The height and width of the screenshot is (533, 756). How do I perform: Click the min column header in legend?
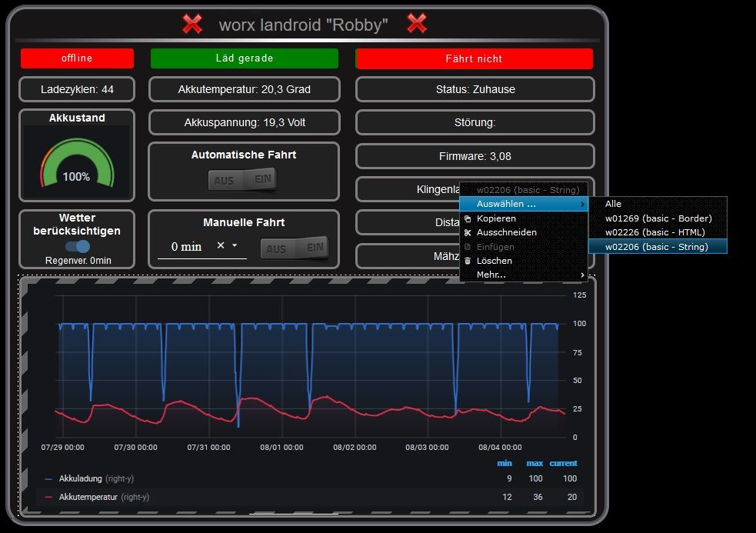pos(505,464)
